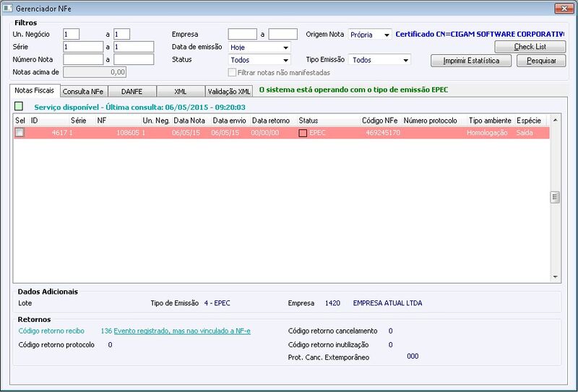Open the Evento registrado return message link
The image size is (578, 392).
[x=182, y=331]
